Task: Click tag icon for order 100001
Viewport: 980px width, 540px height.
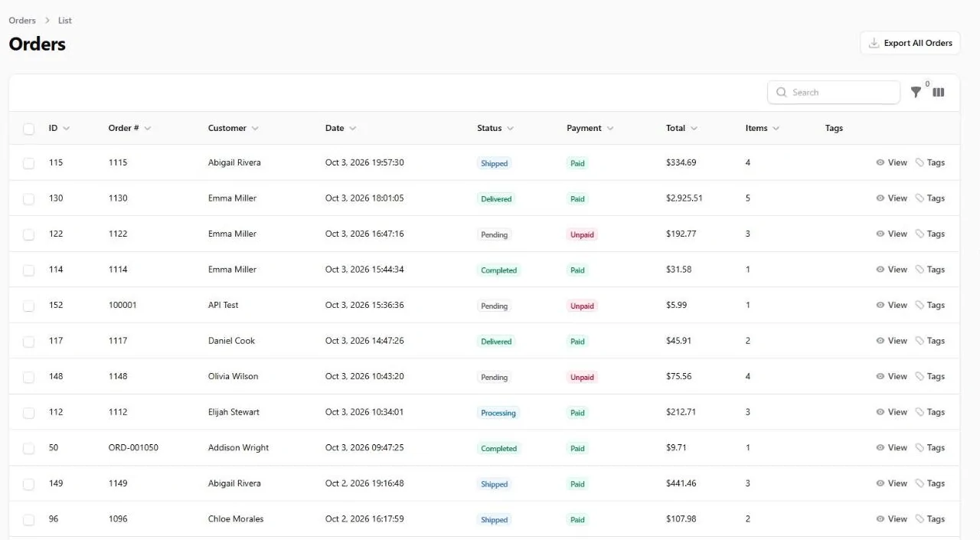Action: 920,305
